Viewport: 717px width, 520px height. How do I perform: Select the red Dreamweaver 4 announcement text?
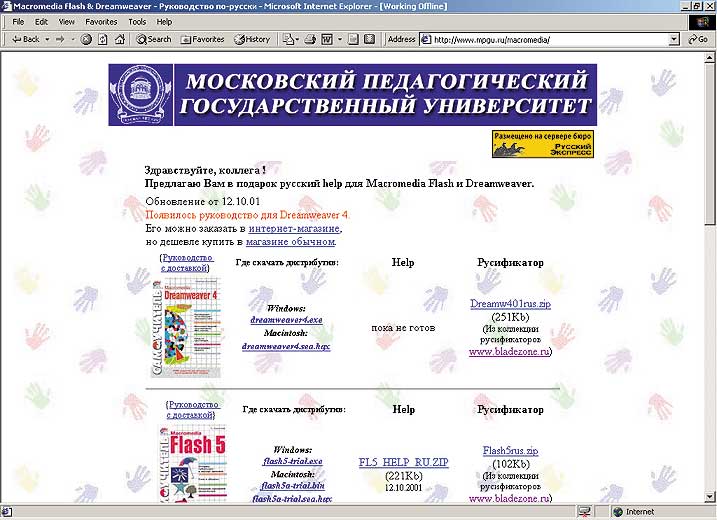[247, 215]
